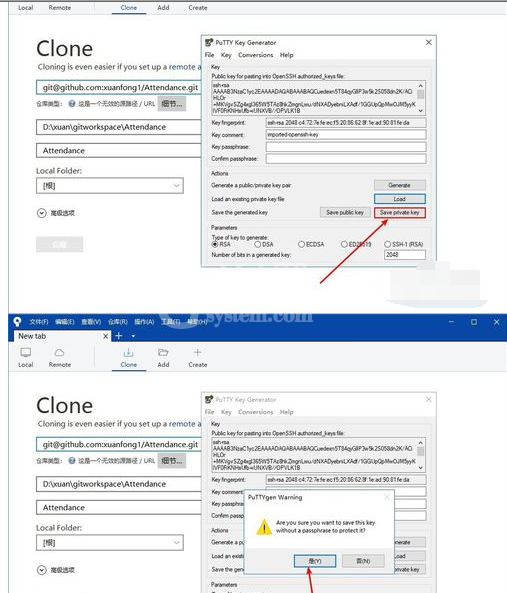Screen dimensions: 507x593
Task: Click the Clone tab label in the upper window
Action: coord(129,8)
